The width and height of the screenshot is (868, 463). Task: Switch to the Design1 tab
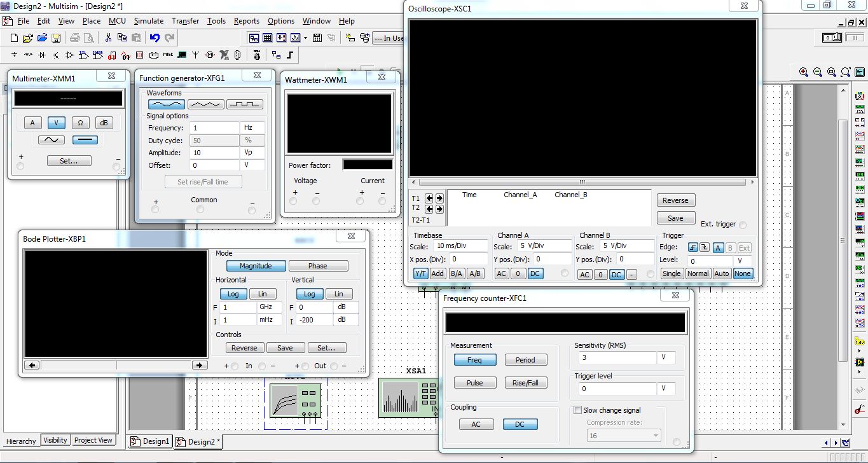[x=149, y=439]
